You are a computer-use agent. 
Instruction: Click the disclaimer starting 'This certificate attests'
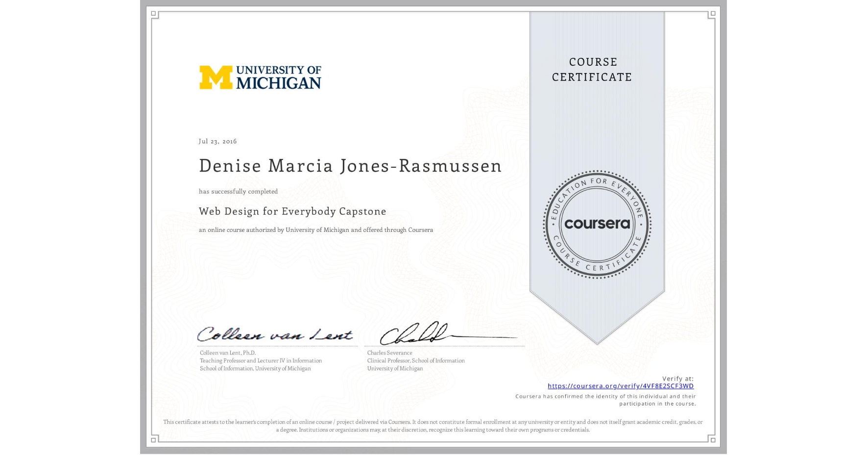click(433, 426)
